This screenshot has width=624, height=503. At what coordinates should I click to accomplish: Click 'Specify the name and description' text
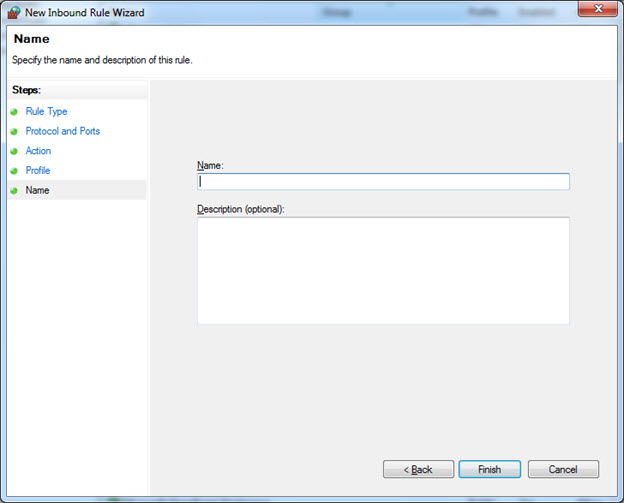(x=102, y=60)
